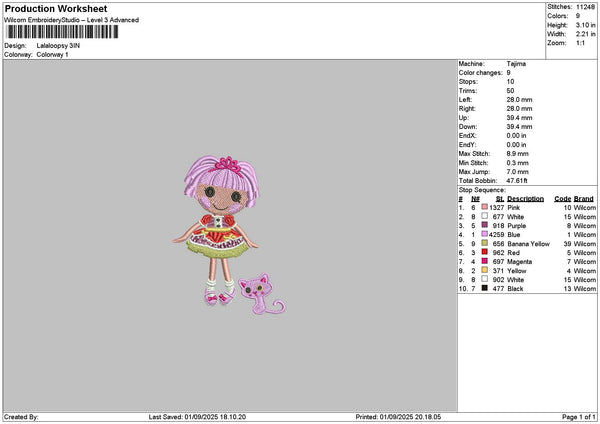This screenshot has width=600, height=424.
Task: Click the Colors value 9 in header
Action: pyautogui.click(x=578, y=16)
